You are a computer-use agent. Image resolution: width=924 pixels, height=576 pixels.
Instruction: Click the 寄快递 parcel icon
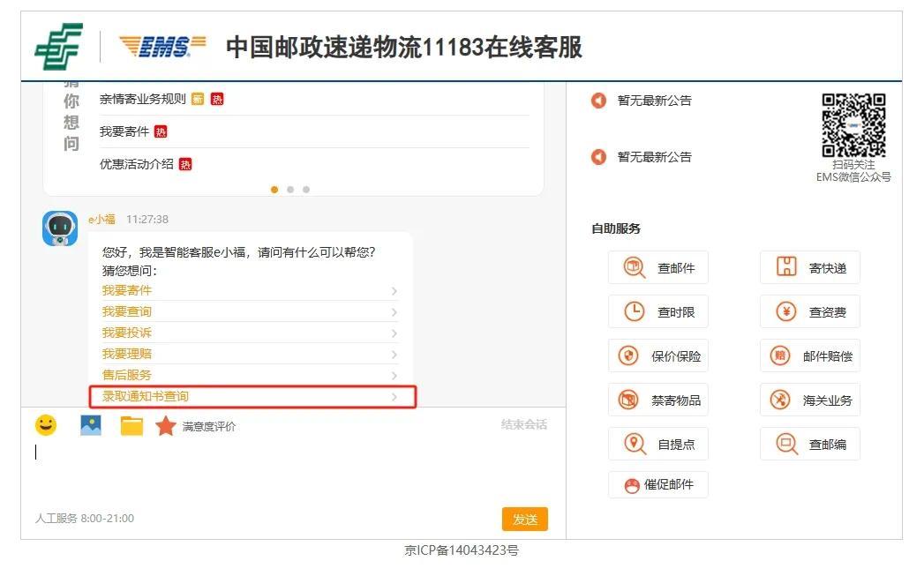click(786, 266)
